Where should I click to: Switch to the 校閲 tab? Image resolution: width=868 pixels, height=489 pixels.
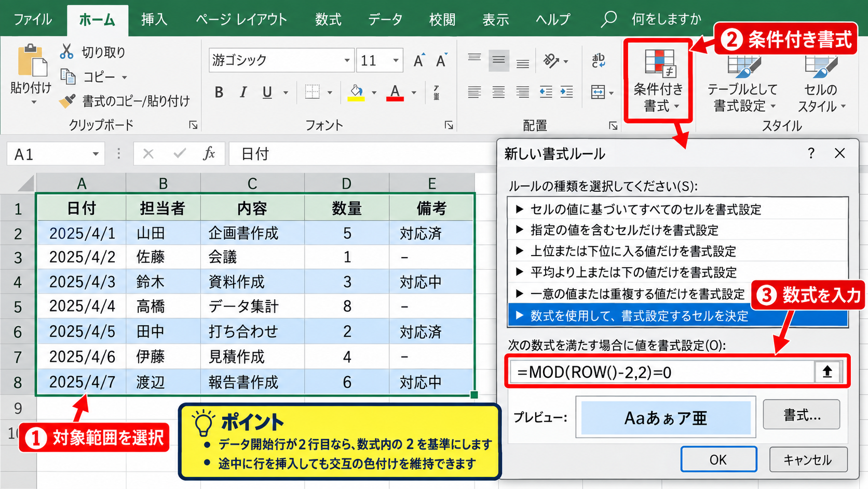coord(442,20)
